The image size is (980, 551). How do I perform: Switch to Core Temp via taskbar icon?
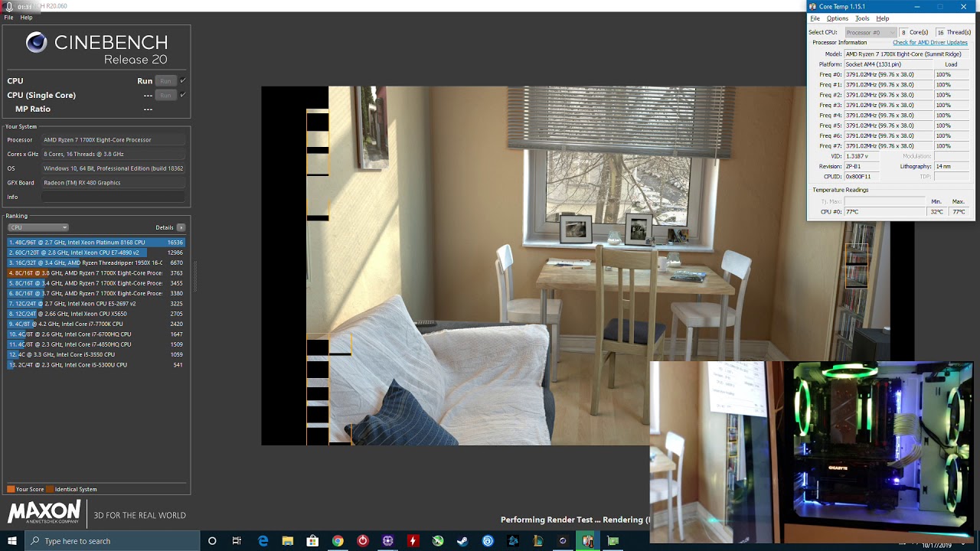click(588, 541)
